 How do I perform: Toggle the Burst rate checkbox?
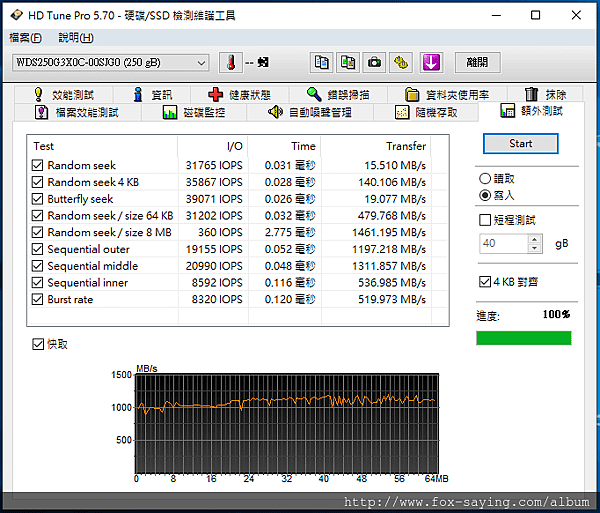[x=37, y=299]
